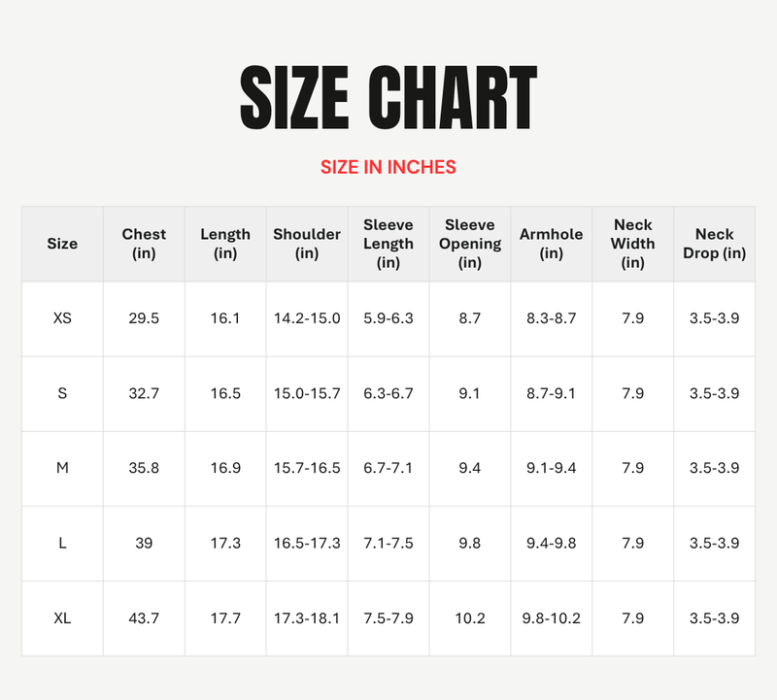Click the red SIZE IN INCHES subtitle
Image resolution: width=777 pixels, height=700 pixels.
388,167
